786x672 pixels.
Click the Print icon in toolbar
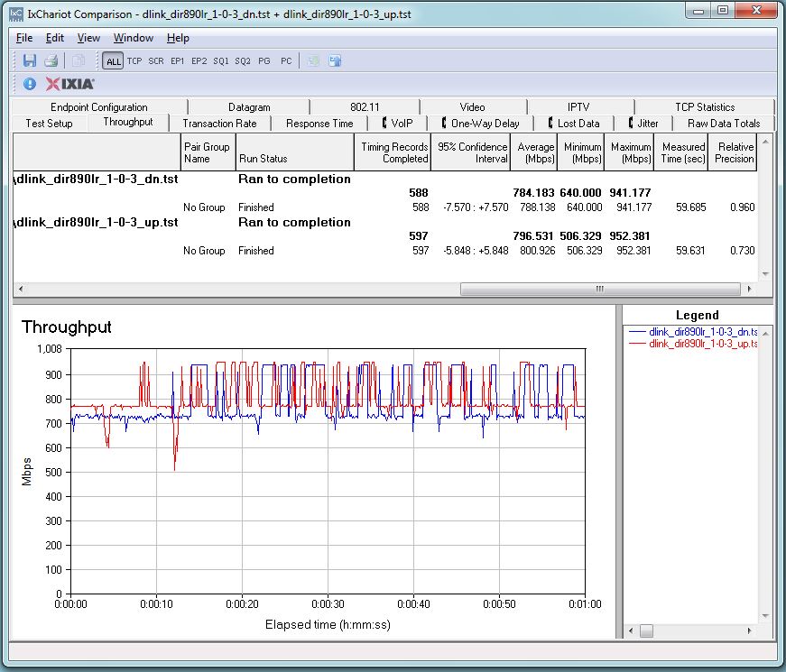tap(51, 61)
